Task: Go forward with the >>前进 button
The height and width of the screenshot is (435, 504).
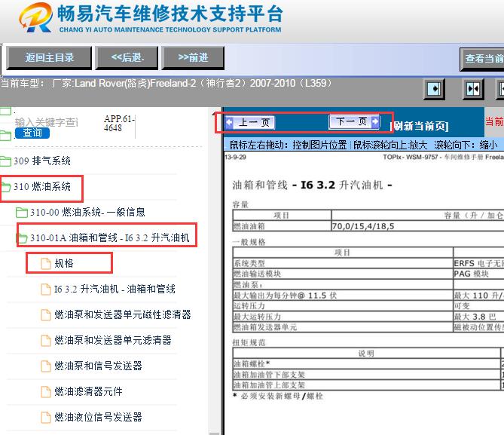Action: pos(193,58)
